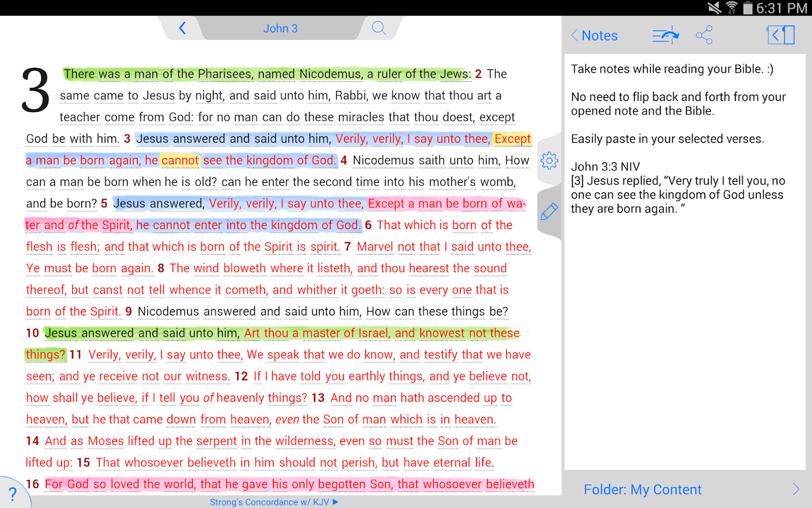Select the pencil highlighter tool
This screenshot has width=812, height=508.
(549, 212)
